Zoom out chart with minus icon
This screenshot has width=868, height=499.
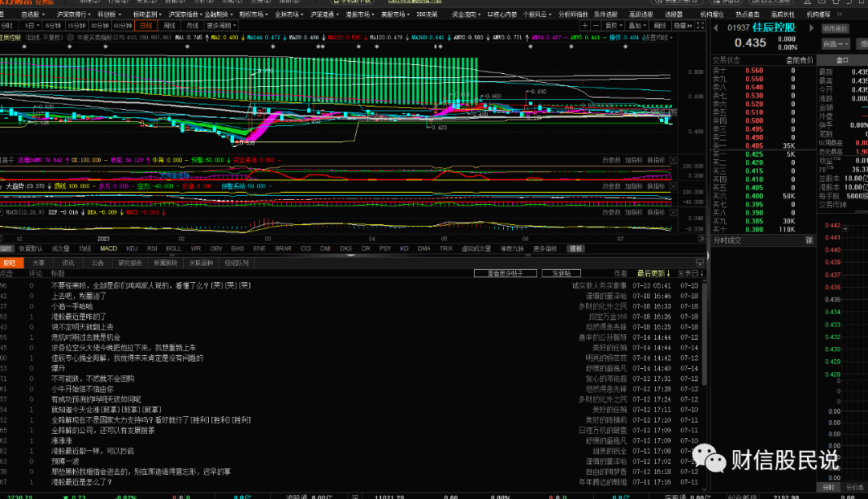click(x=596, y=26)
